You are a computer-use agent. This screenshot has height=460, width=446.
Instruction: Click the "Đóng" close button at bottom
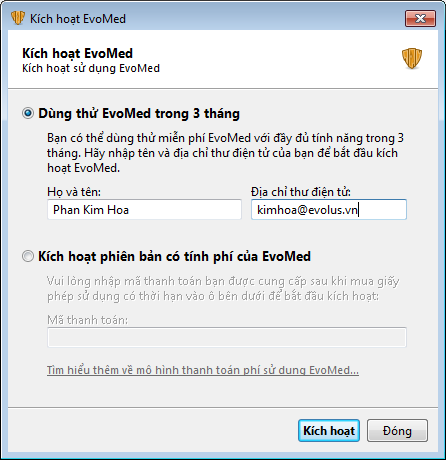(x=397, y=431)
